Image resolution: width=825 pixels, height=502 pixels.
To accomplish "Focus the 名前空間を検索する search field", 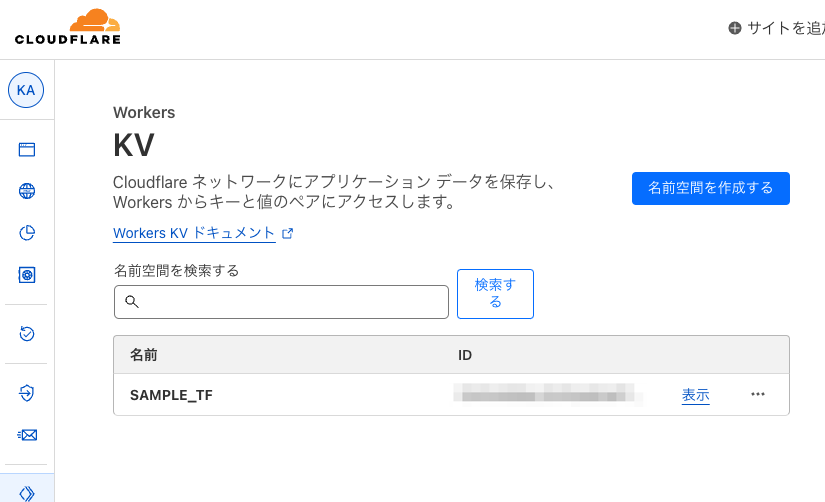I will 281,302.
